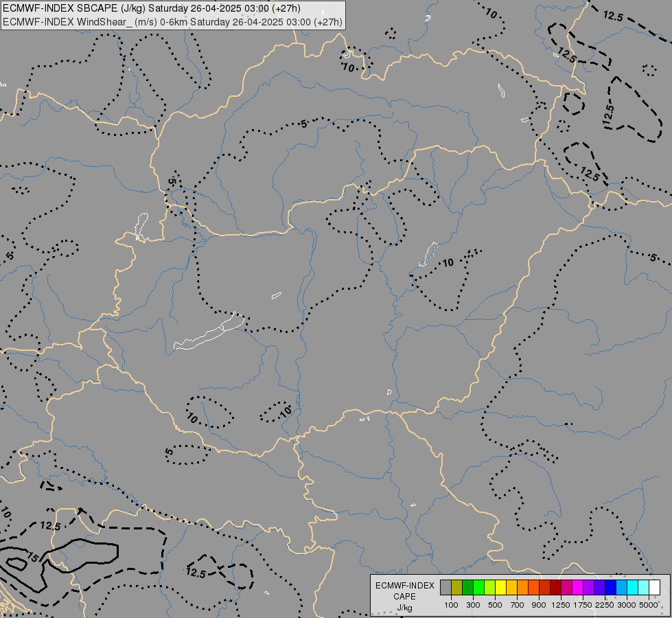This screenshot has height=618, width=672.
Task: Click the legend value 3000
Action: (627, 605)
